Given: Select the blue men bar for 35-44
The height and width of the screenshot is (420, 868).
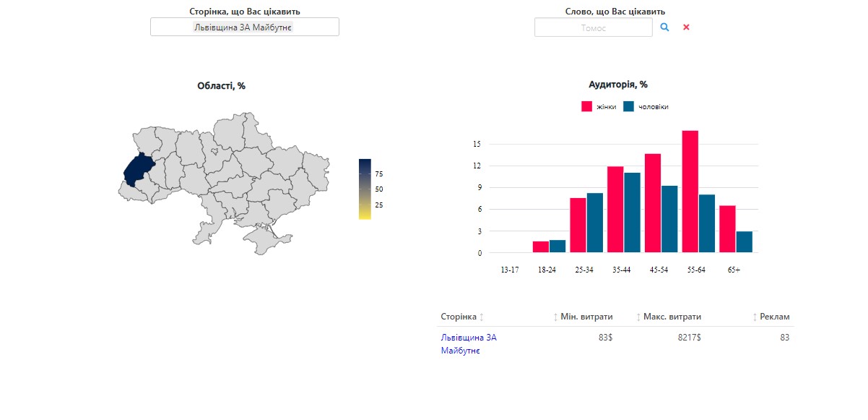Looking at the screenshot, I should (x=633, y=213).
